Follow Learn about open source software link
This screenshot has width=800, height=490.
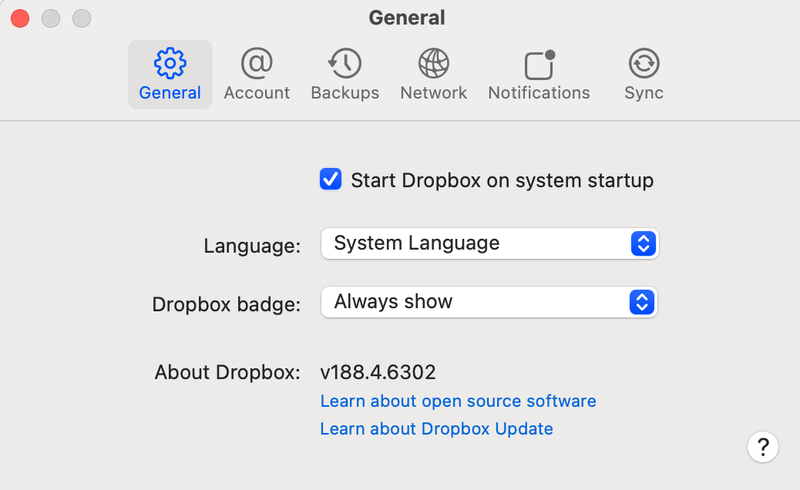[x=458, y=401]
